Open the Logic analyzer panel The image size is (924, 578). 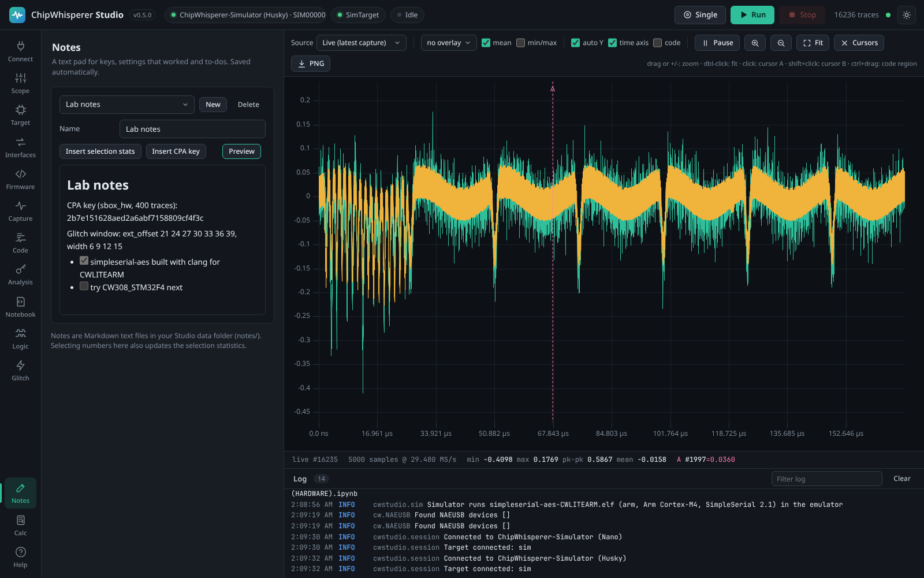pyautogui.click(x=20, y=339)
